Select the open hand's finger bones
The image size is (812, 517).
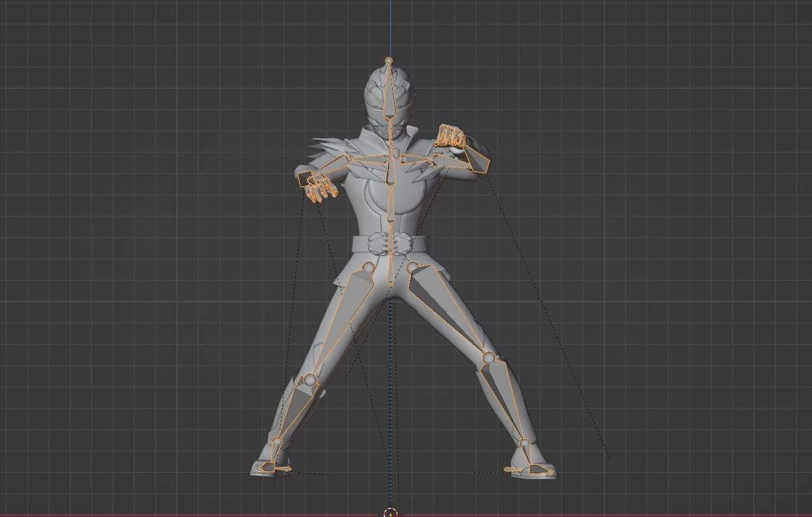click(321, 188)
